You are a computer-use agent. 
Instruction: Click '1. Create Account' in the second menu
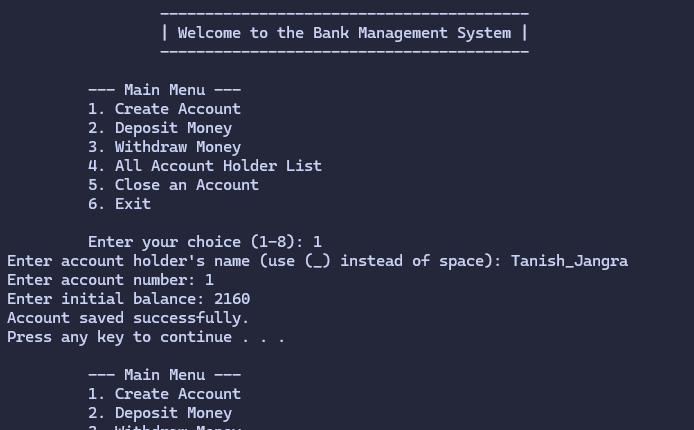coord(165,394)
